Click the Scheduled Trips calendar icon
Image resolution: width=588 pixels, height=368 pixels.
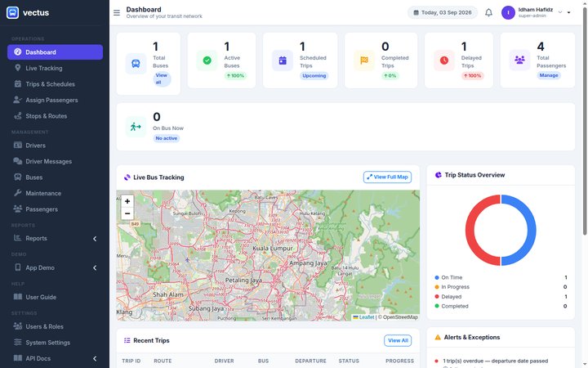(283, 61)
